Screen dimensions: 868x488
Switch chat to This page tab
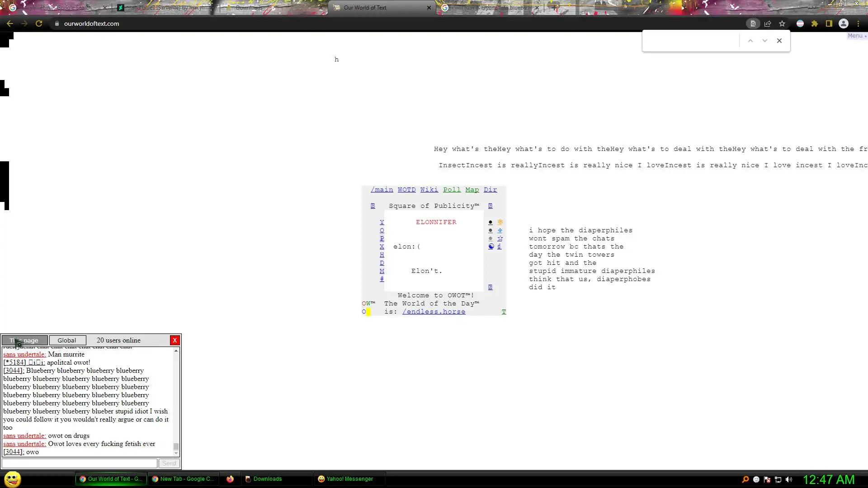24,340
